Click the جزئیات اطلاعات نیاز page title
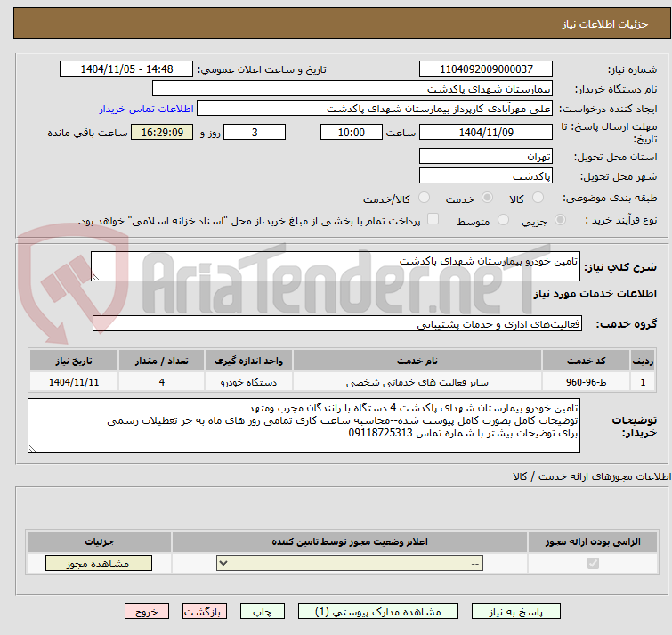The height and width of the screenshot is (635, 672). (605, 24)
